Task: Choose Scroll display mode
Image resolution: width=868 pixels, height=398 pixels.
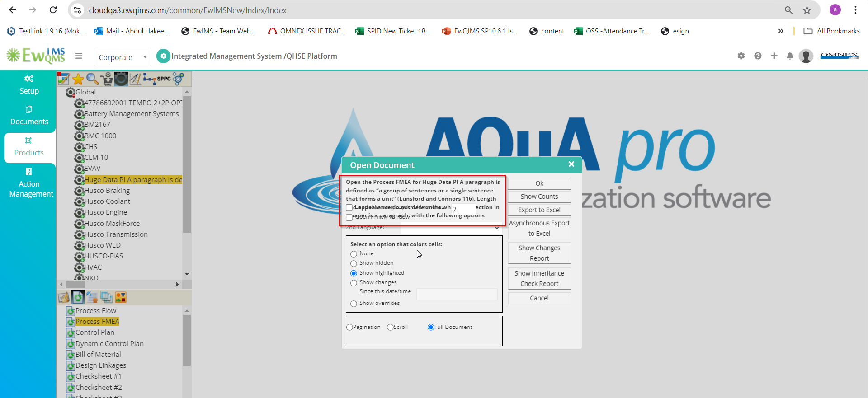Action: tap(390, 327)
